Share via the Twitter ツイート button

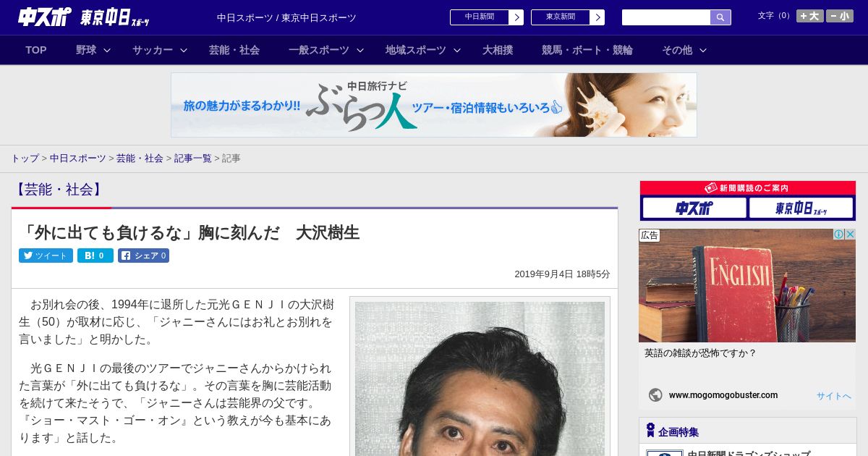tap(46, 256)
